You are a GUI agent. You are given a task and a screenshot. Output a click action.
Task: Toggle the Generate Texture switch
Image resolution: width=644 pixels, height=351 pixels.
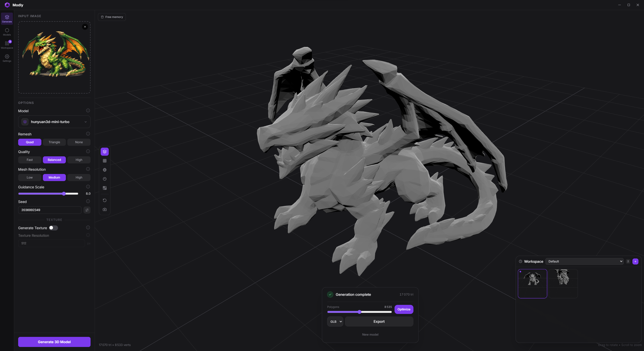53,228
